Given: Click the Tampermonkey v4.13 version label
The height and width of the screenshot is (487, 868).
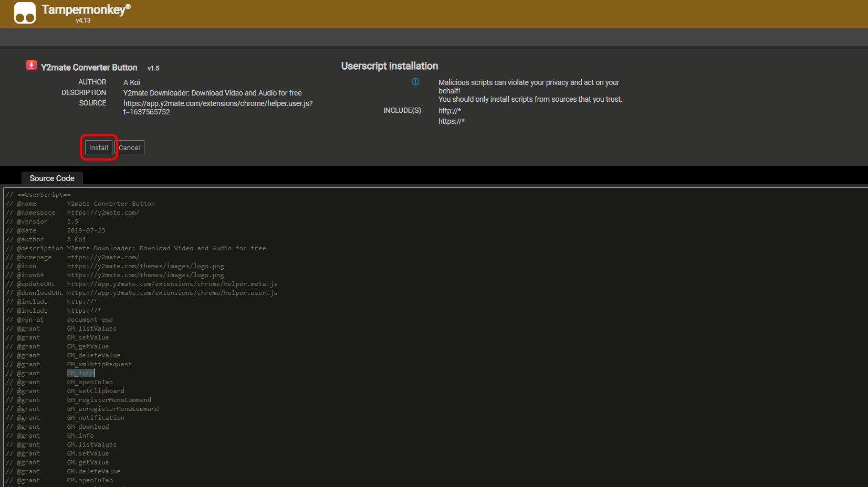Looking at the screenshot, I should tap(83, 20).
